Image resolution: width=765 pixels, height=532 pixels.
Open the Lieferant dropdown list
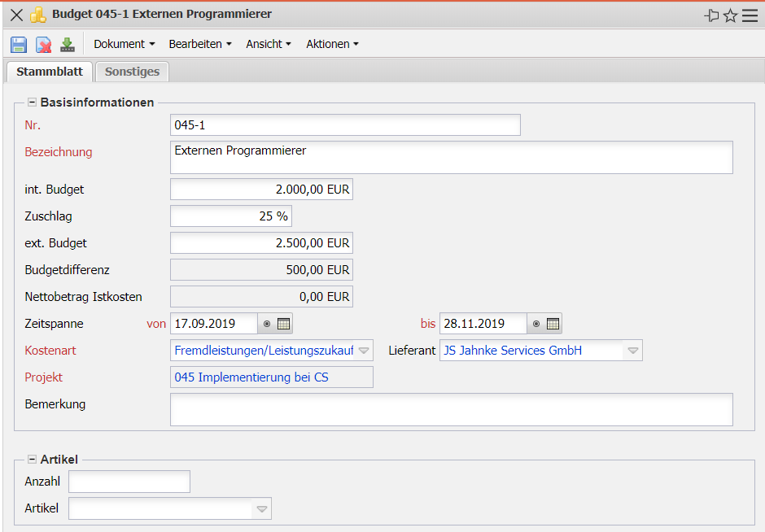(632, 351)
